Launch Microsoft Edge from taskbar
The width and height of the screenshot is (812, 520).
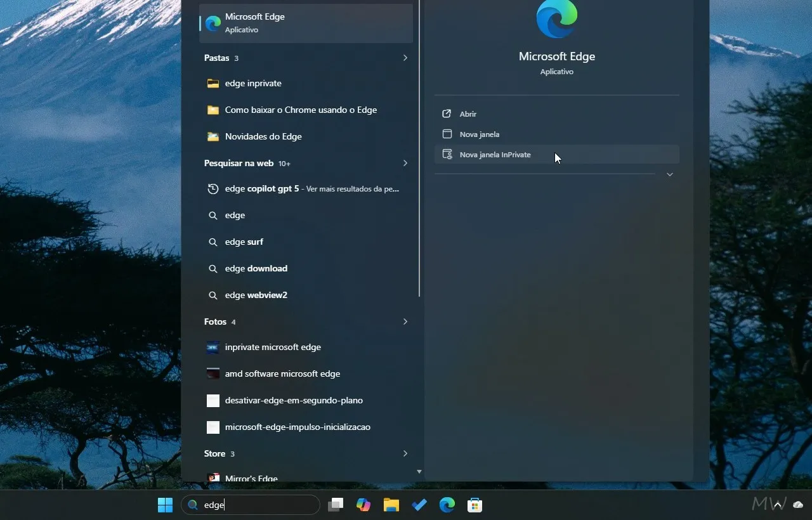pos(447,505)
